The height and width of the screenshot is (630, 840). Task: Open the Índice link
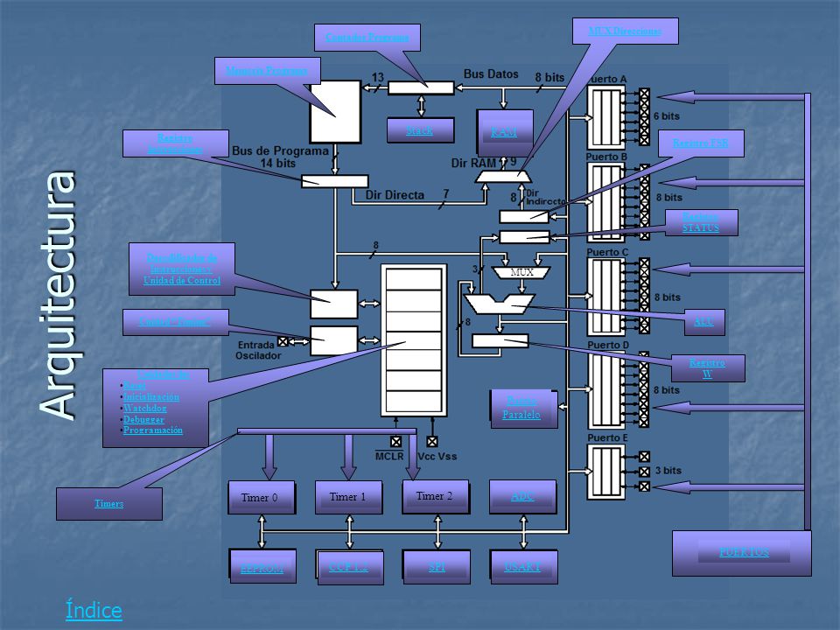coord(94,611)
